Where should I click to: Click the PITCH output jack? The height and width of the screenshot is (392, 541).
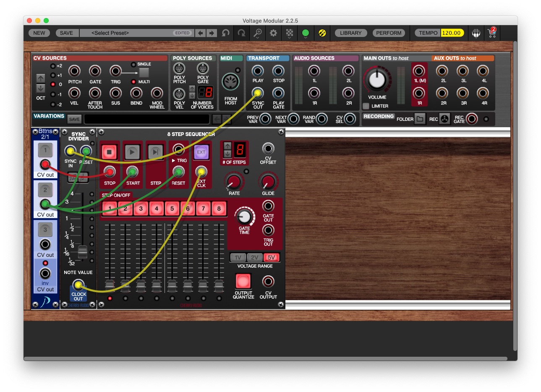[x=75, y=71]
